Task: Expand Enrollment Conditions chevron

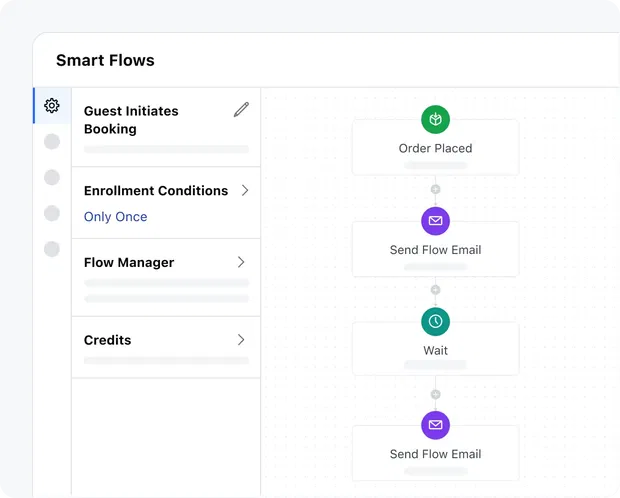Action: [x=245, y=190]
